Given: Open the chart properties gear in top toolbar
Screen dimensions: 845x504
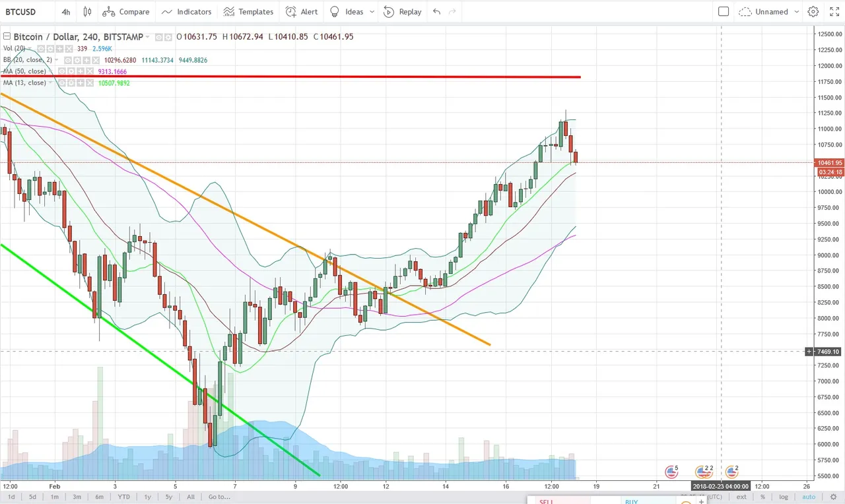Looking at the screenshot, I should pos(813,11).
